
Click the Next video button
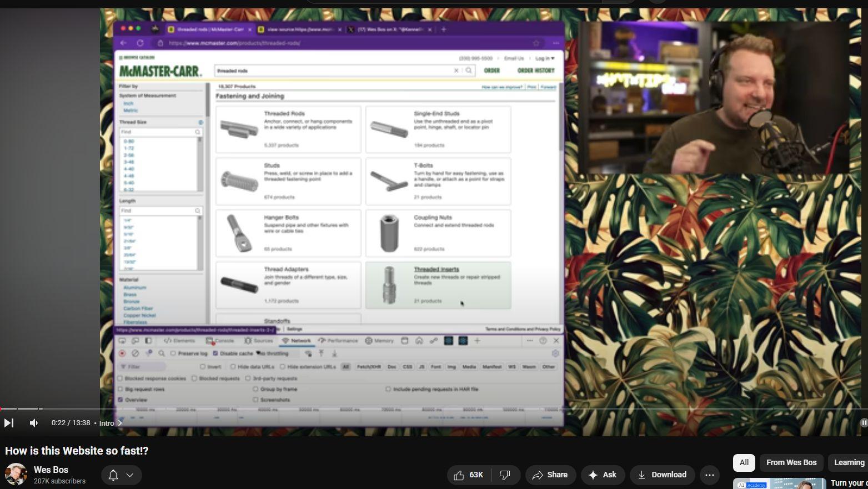[9, 423]
